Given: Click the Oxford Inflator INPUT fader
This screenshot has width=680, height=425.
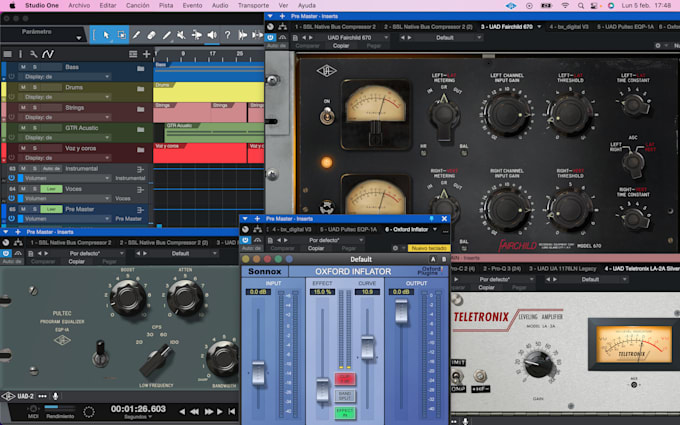Looking at the screenshot, I should pyautogui.click(x=258, y=373).
